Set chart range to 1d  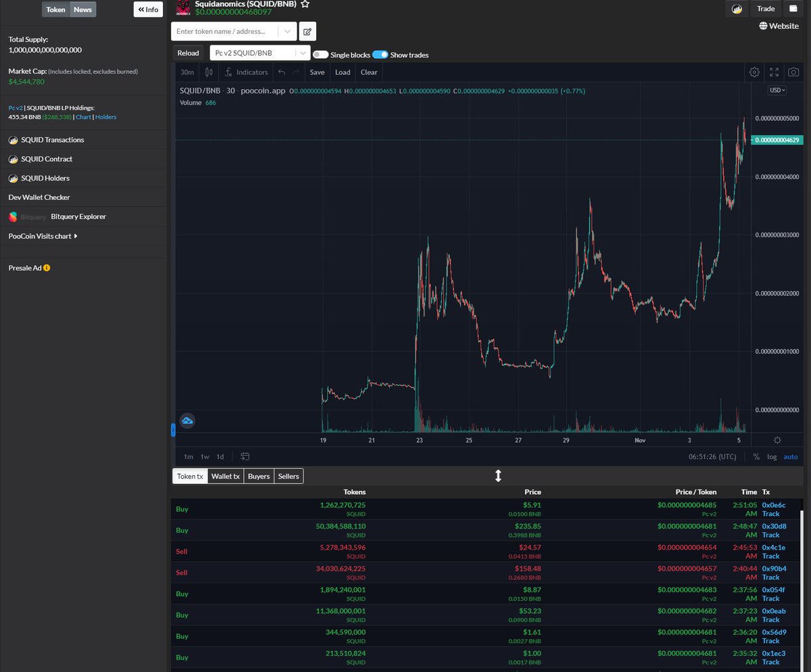tap(220, 457)
